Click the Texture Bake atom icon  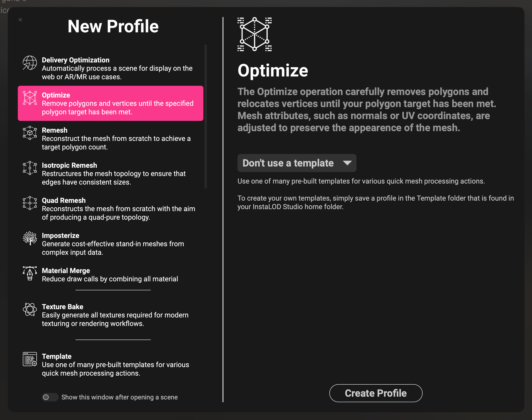coord(30,310)
